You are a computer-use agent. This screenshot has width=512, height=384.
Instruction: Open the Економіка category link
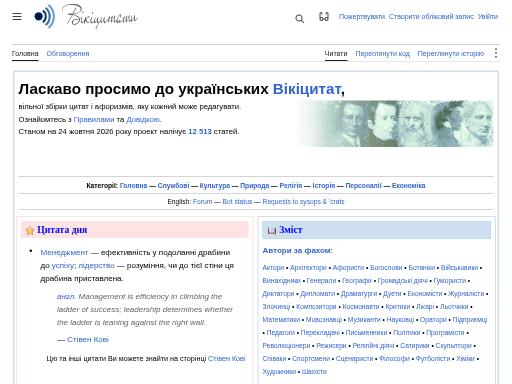tap(409, 186)
